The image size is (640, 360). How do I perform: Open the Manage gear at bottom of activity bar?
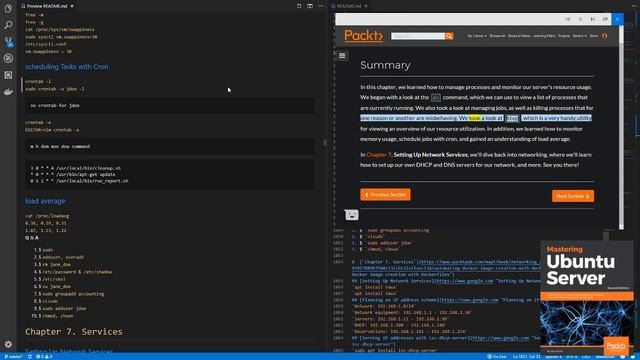pos(8,344)
